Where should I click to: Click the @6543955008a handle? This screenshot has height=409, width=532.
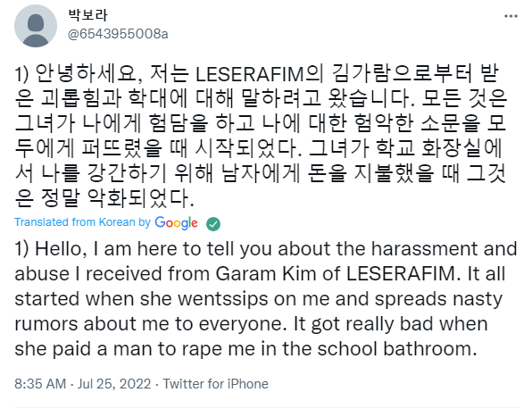point(118,34)
